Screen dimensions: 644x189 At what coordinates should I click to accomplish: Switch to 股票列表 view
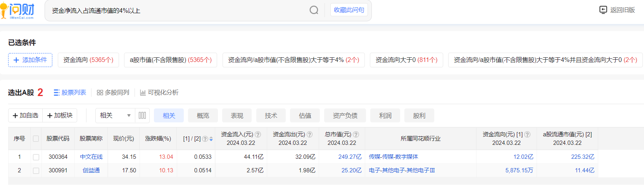tap(70, 93)
